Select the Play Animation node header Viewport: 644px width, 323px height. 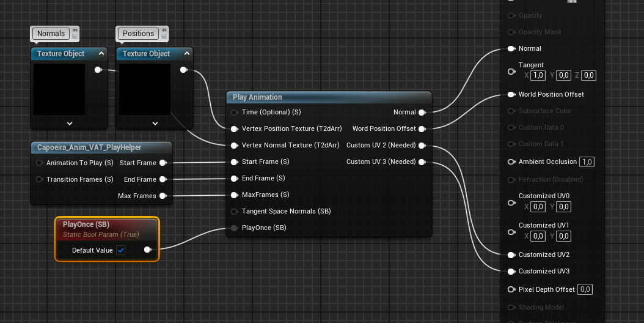(x=329, y=97)
